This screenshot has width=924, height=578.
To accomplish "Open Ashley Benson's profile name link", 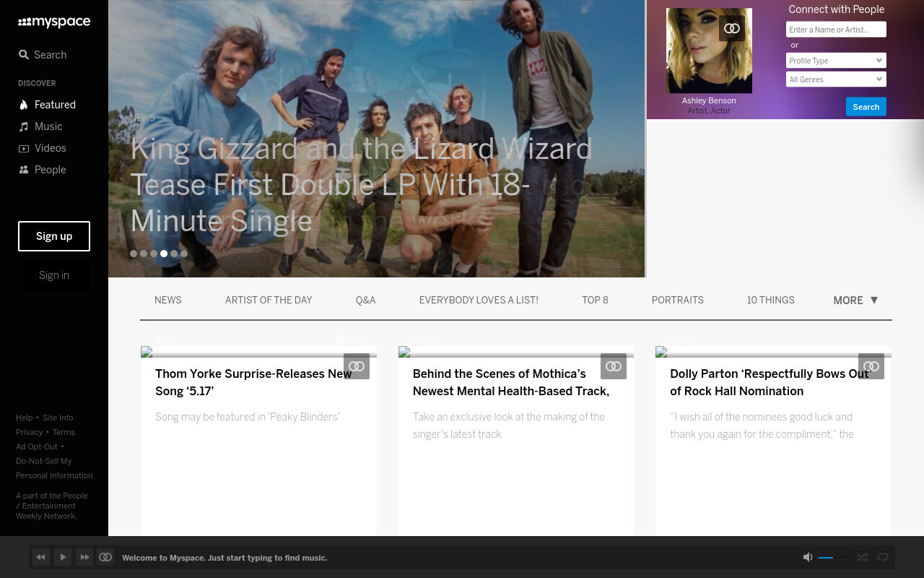I will 709,100.
